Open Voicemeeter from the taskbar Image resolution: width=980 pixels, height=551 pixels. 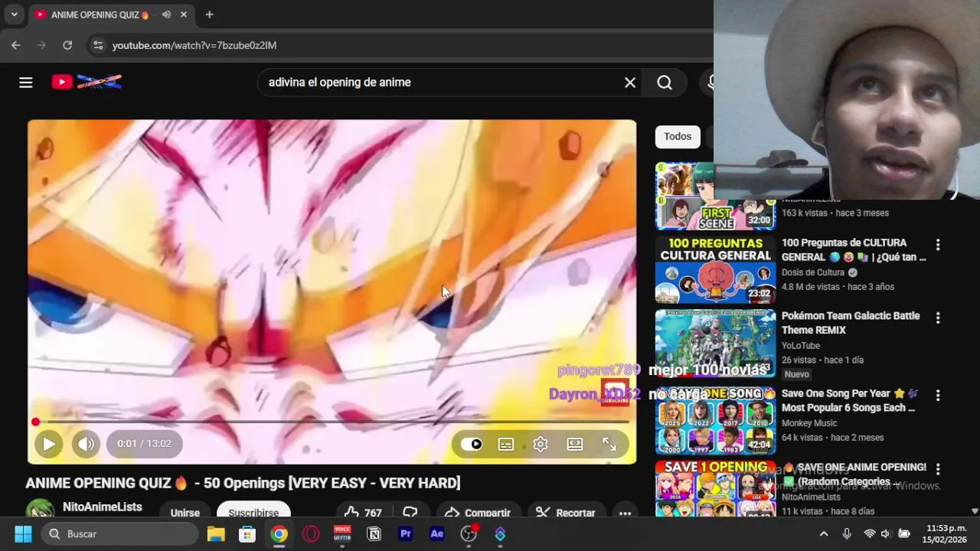(x=342, y=534)
